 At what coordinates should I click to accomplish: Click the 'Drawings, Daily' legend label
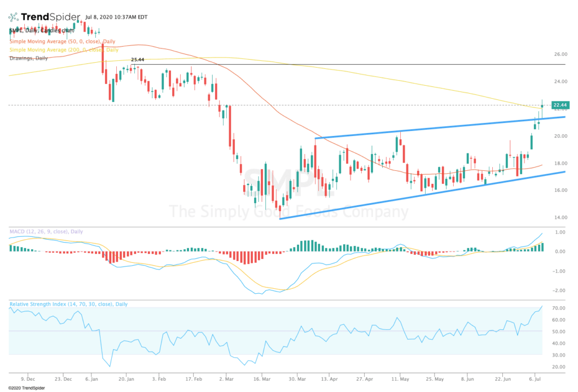click(28, 58)
